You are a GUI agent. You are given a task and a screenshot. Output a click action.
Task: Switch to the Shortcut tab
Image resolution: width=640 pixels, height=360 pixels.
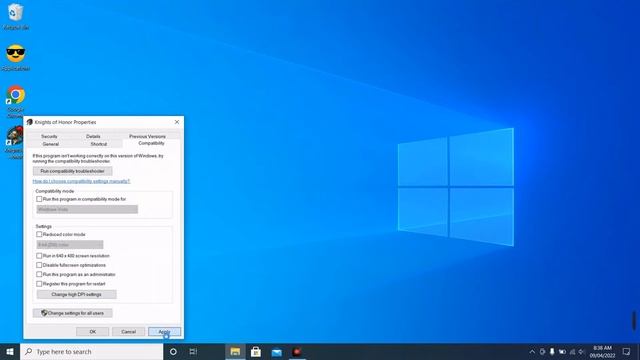click(x=99, y=144)
